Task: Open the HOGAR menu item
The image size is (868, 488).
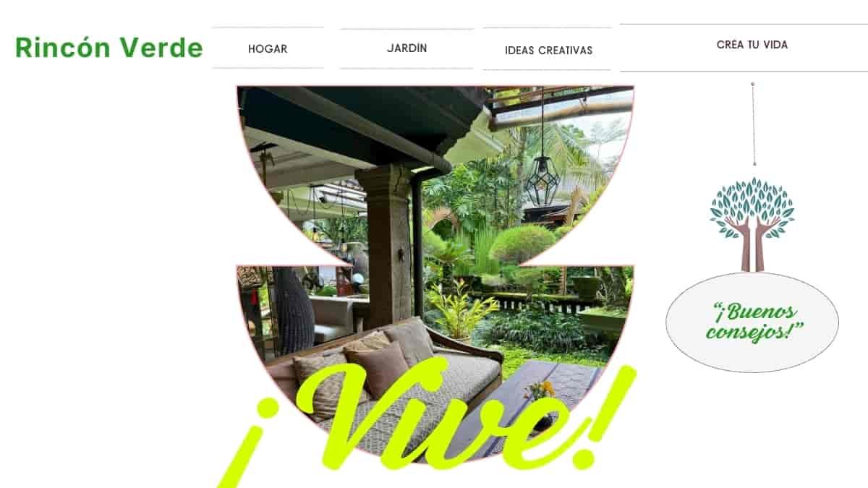Action: (x=268, y=48)
